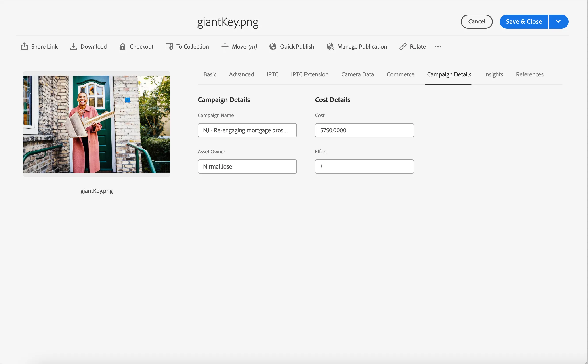Click the Quick Publish label
Viewport: 588px width, 364px height.
[297, 46]
